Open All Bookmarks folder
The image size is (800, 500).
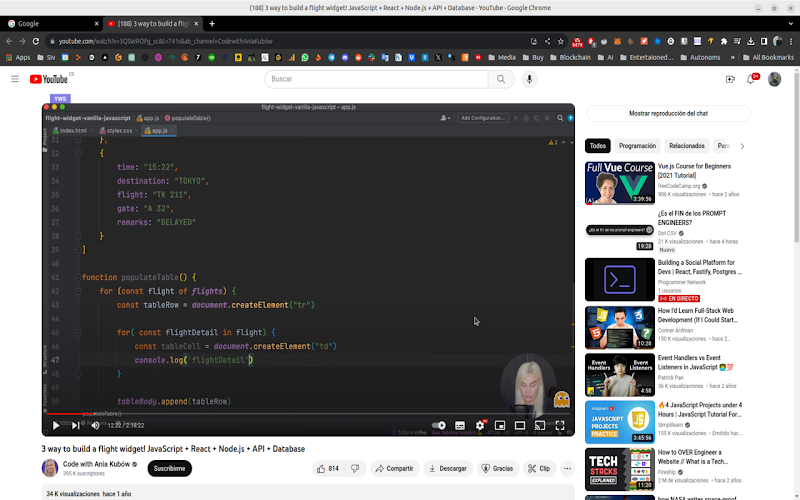(x=768, y=58)
